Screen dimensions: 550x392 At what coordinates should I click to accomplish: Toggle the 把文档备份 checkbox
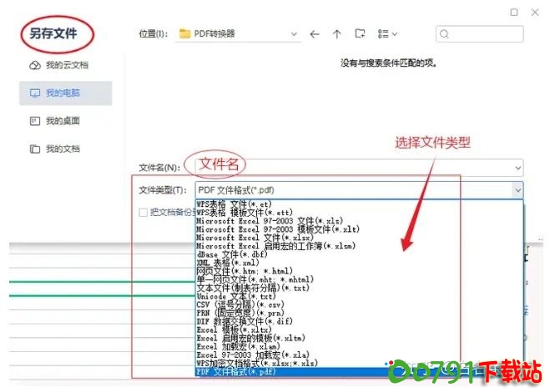[144, 212]
